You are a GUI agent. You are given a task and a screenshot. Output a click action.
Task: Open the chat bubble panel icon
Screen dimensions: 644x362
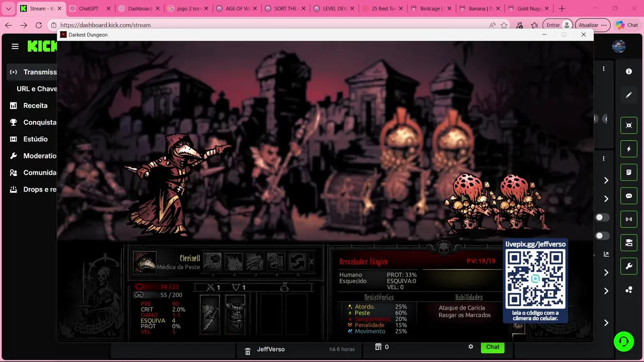tap(629, 196)
